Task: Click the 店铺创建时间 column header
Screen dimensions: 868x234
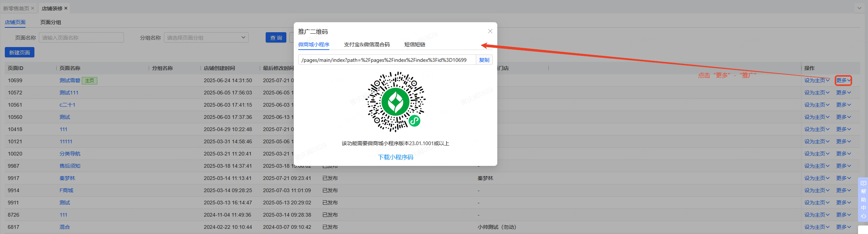Action: pyautogui.click(x=219, y=68)
